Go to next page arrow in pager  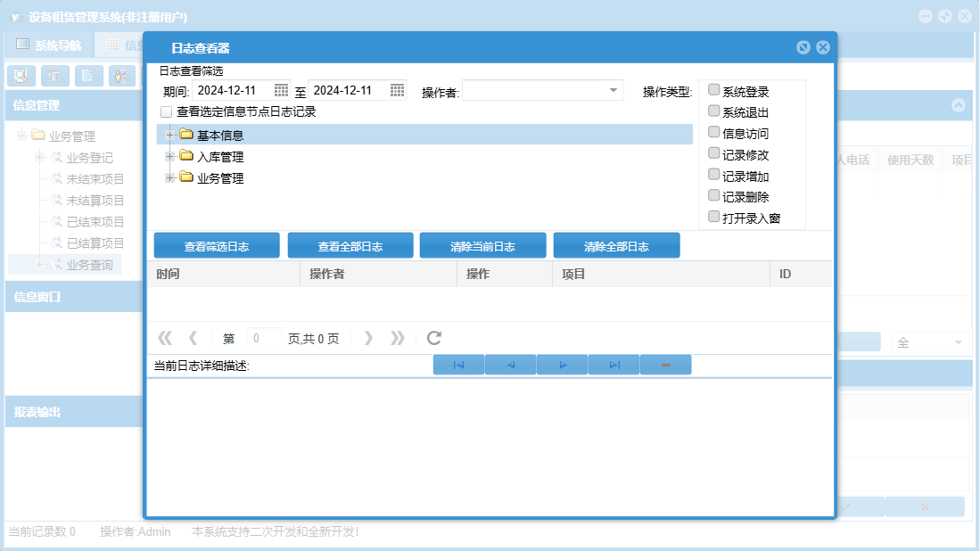pos(368,338)
